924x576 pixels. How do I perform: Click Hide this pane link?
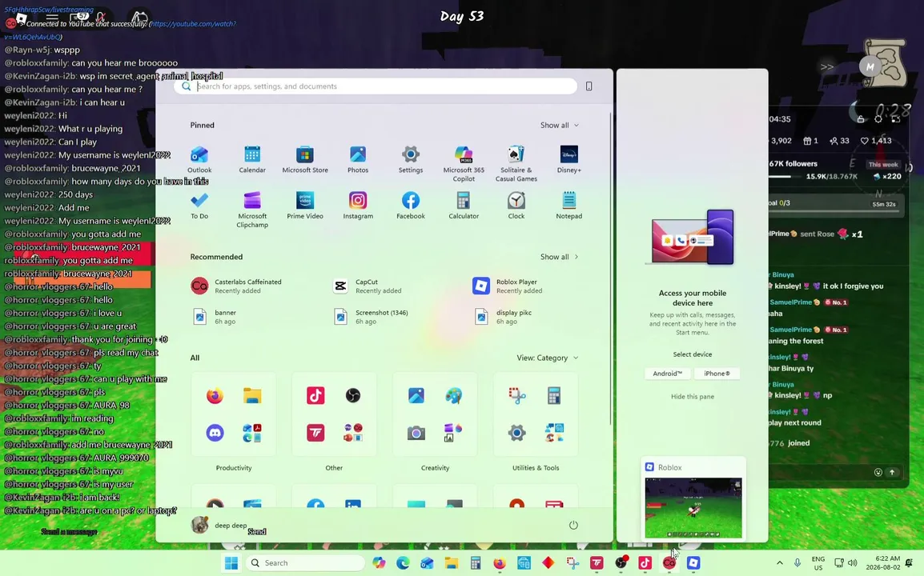pos(693,396)
